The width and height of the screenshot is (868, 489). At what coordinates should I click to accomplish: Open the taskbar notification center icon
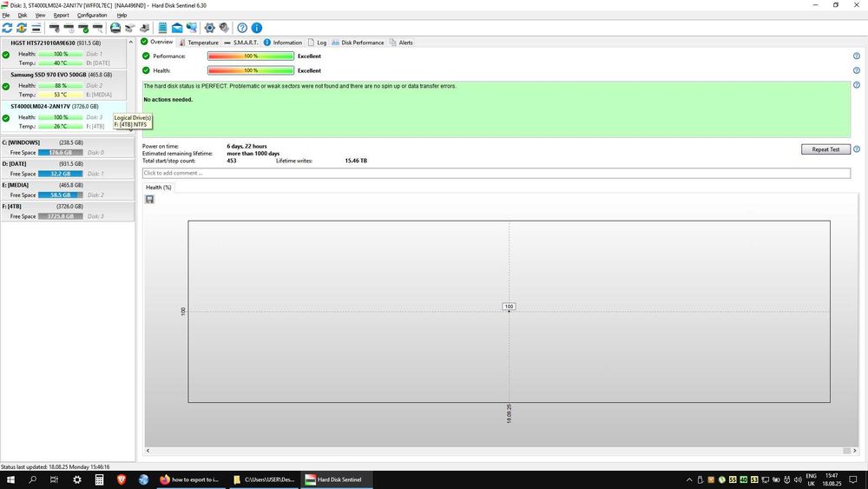pos(853,479)
